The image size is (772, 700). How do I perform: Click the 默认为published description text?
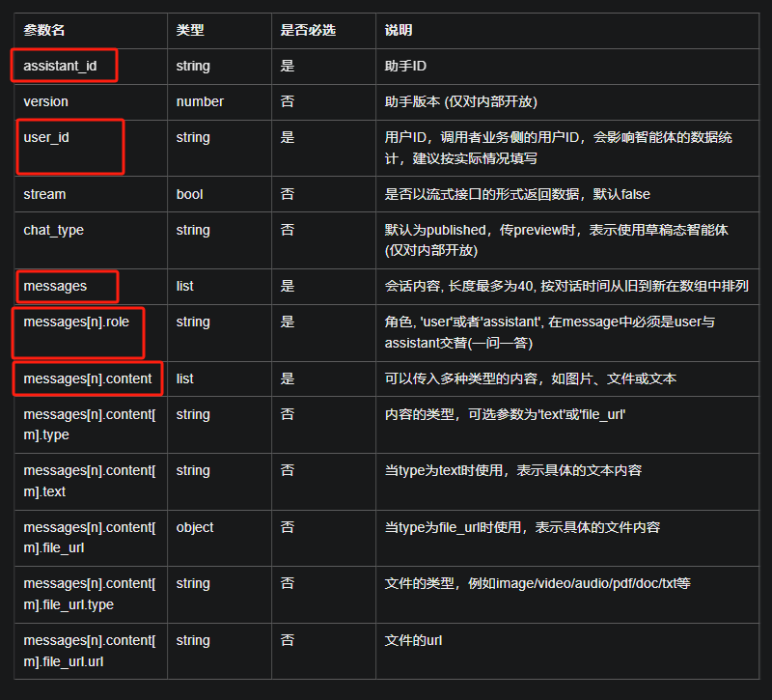(x=557, y=239)
